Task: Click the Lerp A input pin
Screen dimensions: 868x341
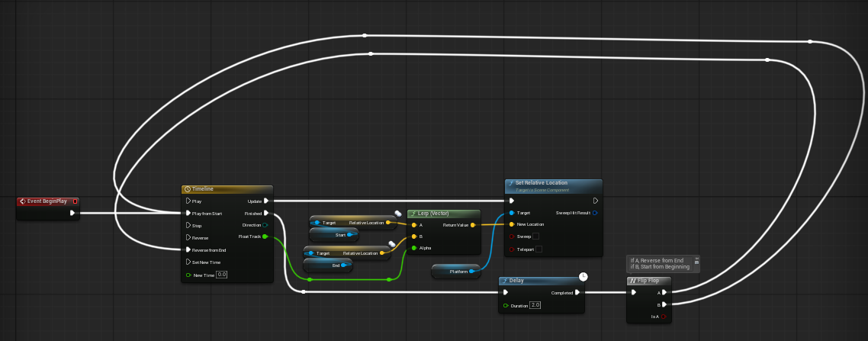Action: 414,225
